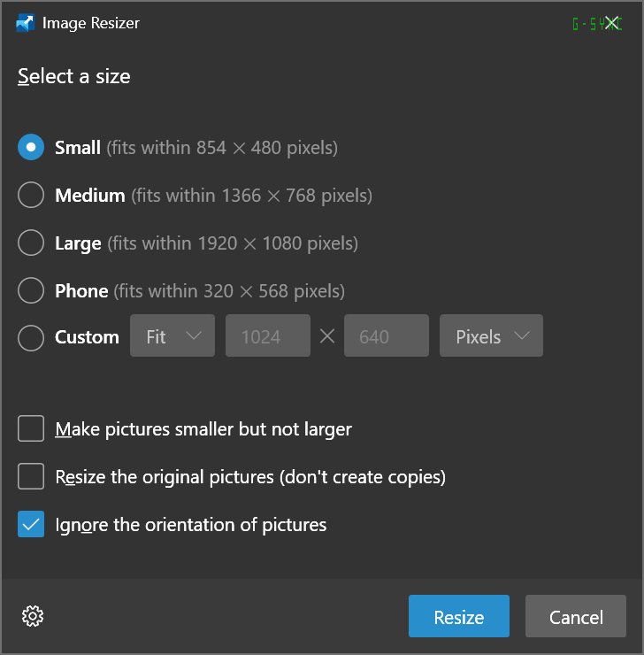Enable Make pictures smaller but not larger

click(x=31, y=428)
